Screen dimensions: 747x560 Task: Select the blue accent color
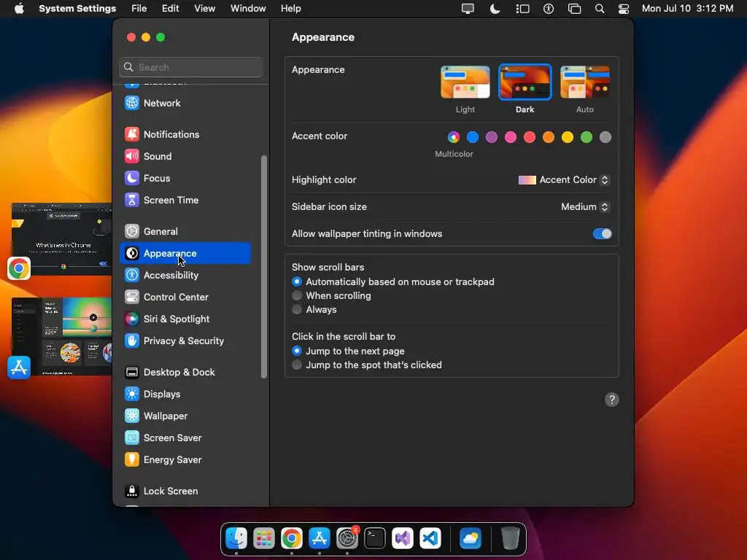point(473,137)
